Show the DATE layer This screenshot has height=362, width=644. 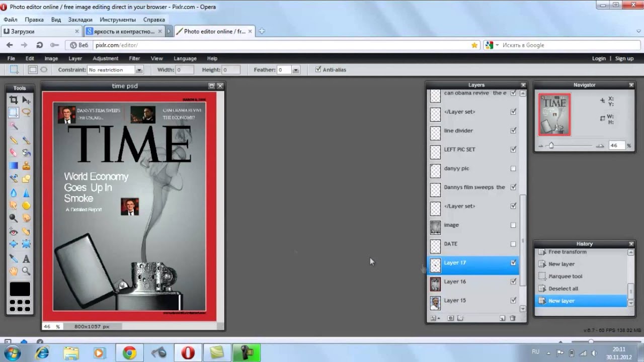click(x=513, y=244)
